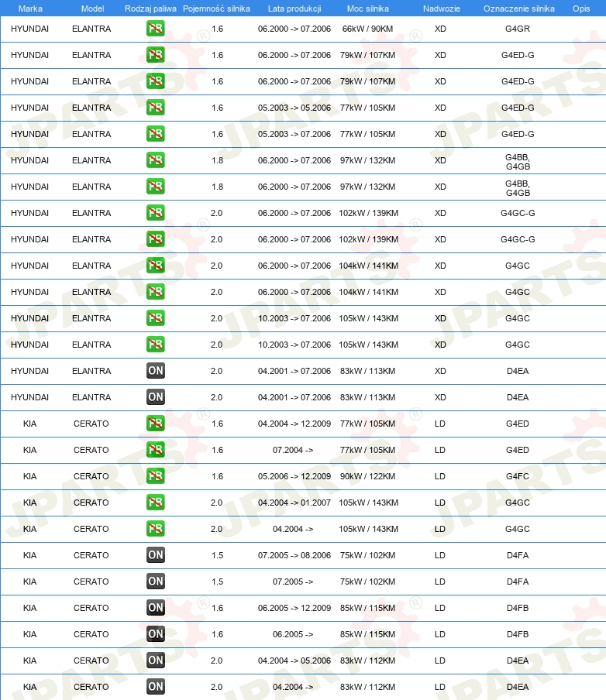The image size is (606, 700).
Task: Select the 04.2004 -> 01.2007 production years cell
Action: pos(294,503)
